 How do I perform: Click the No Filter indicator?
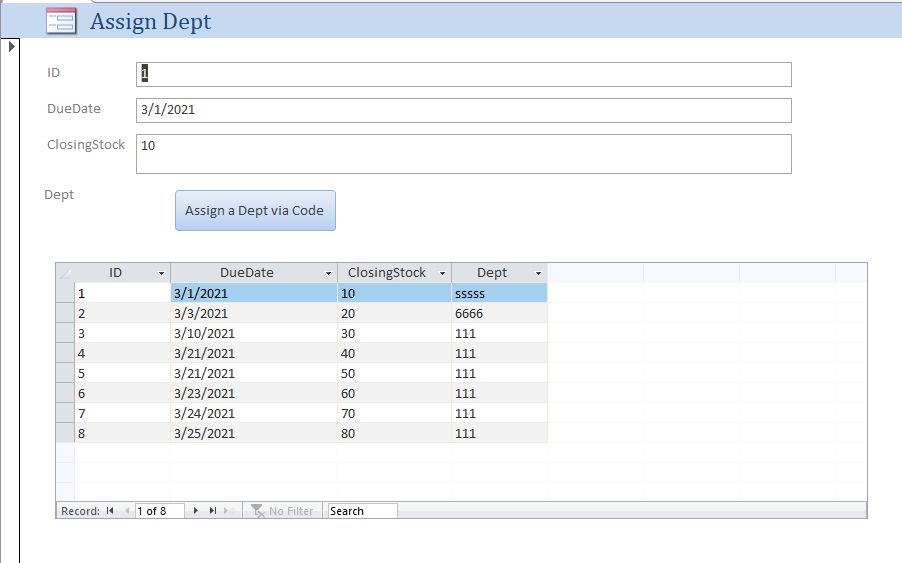(282, 511)
